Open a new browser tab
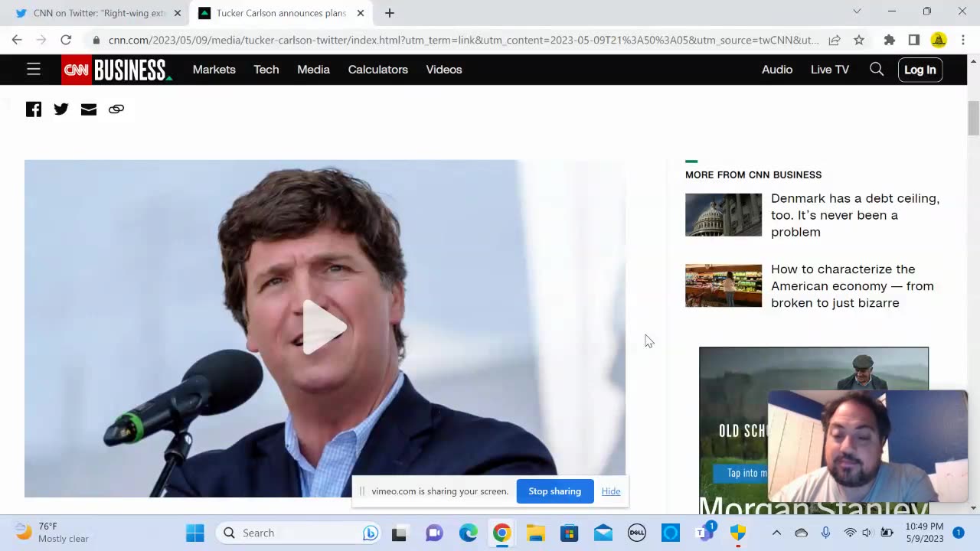Viewport: 980px width, 551px height. (x=389, y=13)
